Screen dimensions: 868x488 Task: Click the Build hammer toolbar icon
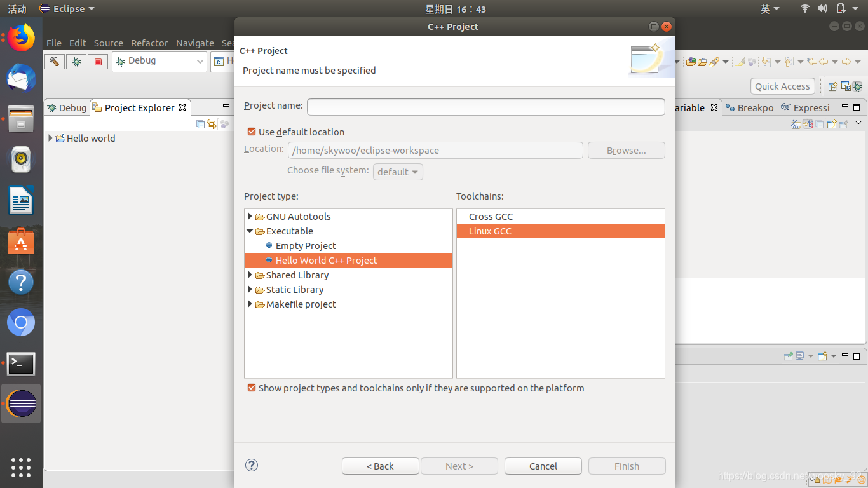[55, 62]
